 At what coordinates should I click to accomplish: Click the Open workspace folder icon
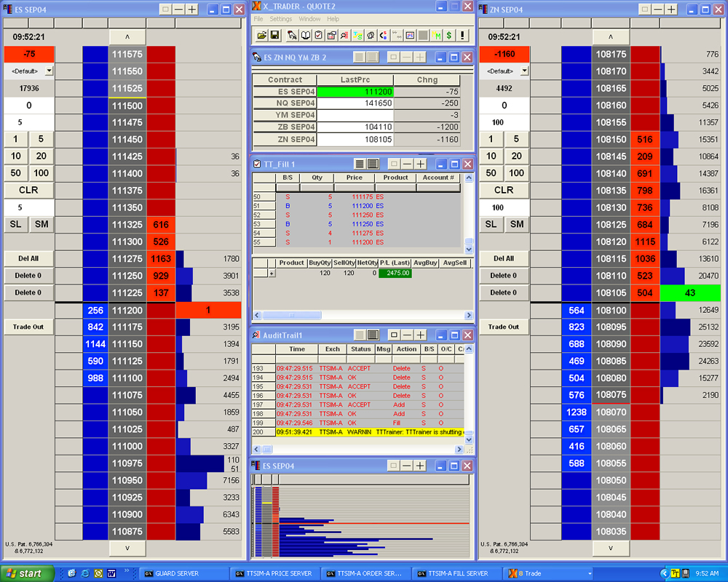click(x=261, y=35)
